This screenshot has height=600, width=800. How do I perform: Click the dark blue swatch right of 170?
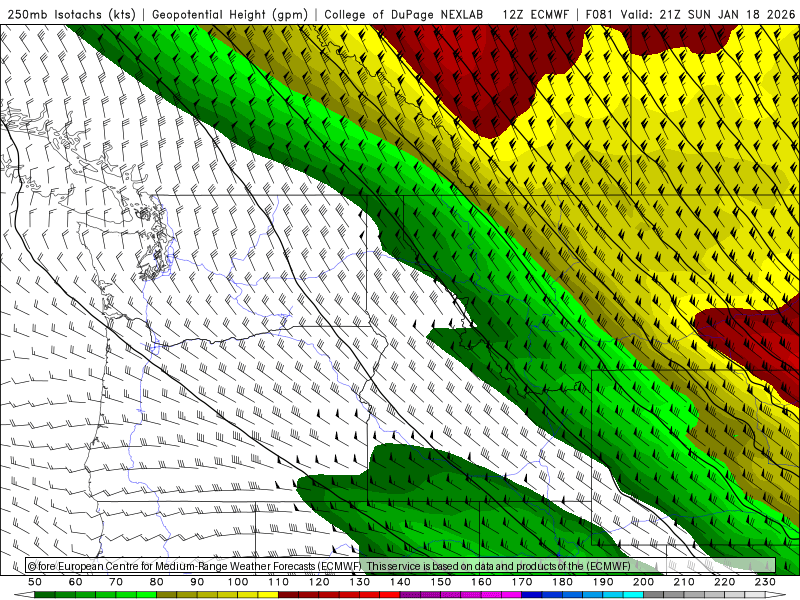click(532, 595)
